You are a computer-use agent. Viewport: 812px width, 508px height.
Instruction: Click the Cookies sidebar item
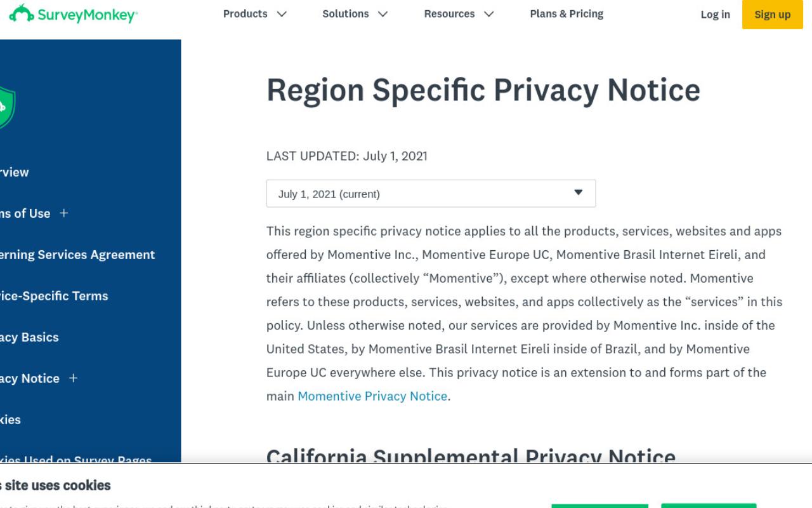10,420
